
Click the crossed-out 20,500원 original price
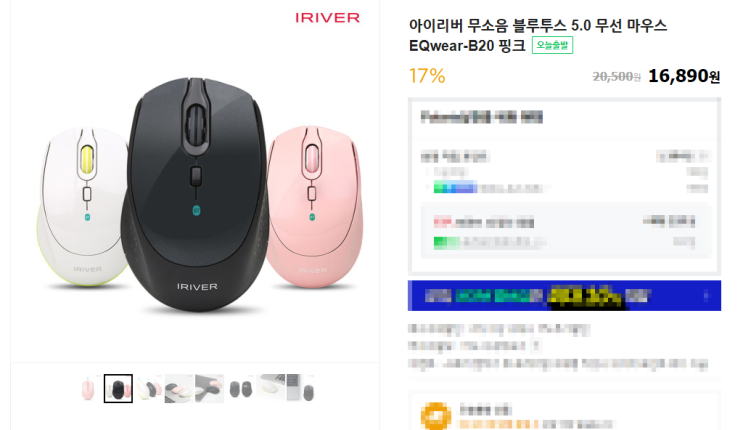pyautogui.click(x=616, y=76)
